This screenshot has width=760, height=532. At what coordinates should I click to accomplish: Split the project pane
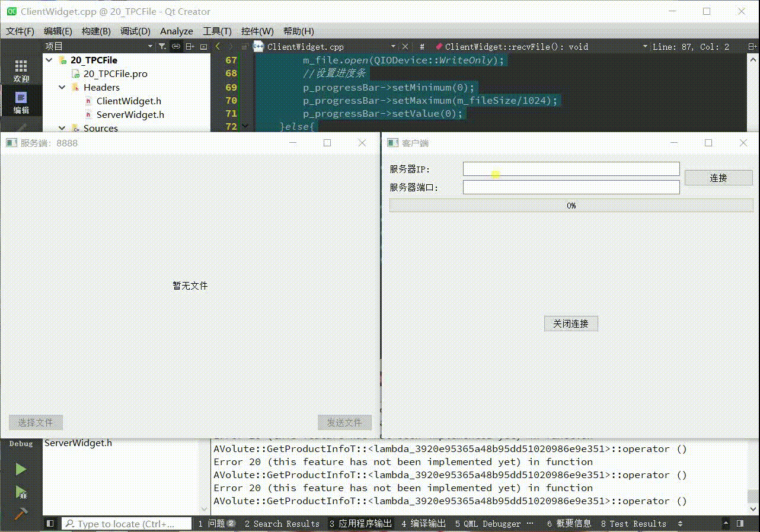click(x=190, y=46)
